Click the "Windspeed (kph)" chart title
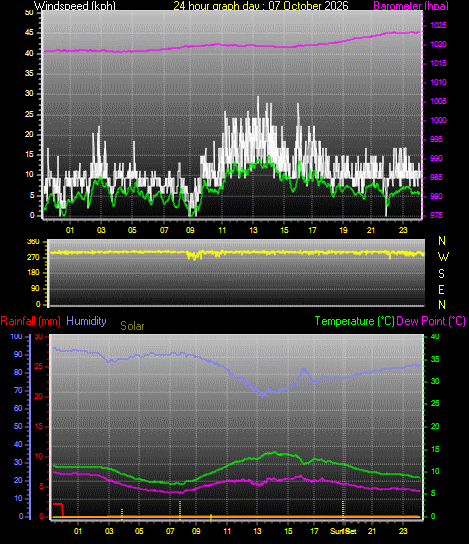 75,6
